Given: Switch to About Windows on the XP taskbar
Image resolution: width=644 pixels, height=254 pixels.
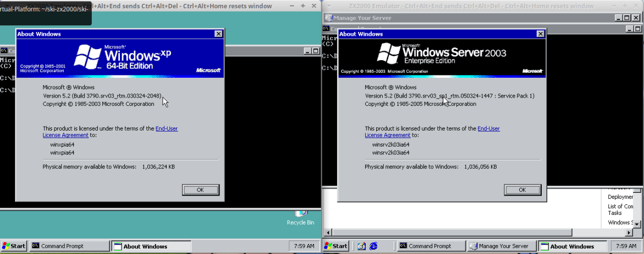Looking at the screenshot, I should pyautogui.click(x=151, y=246).
